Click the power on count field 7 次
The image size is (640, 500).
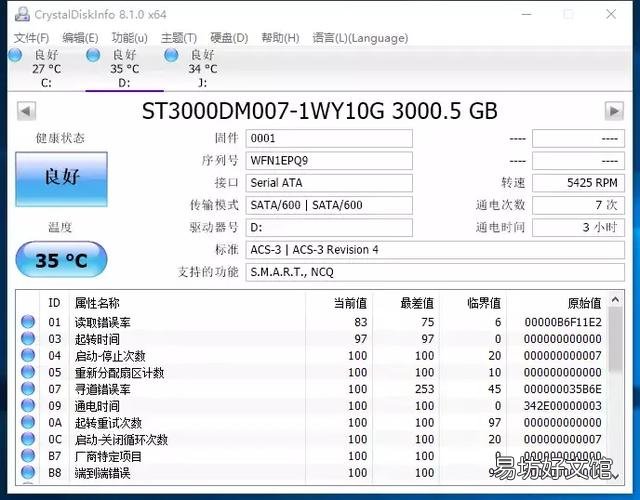coord(578,205)
